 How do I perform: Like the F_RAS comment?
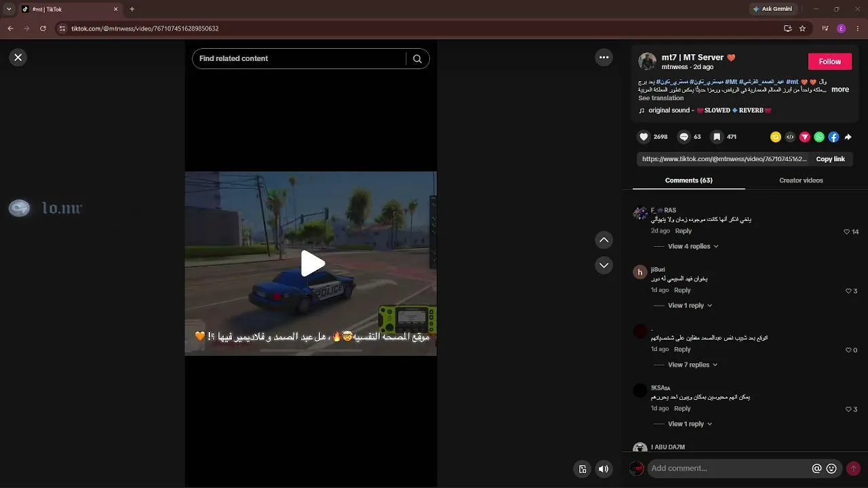[x=846, y=232]
